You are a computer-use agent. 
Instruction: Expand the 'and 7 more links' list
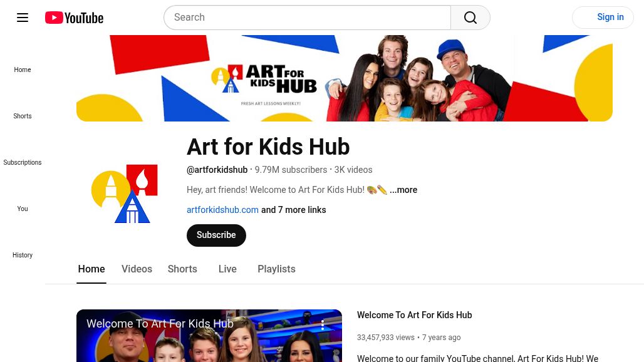coord(294,210)
